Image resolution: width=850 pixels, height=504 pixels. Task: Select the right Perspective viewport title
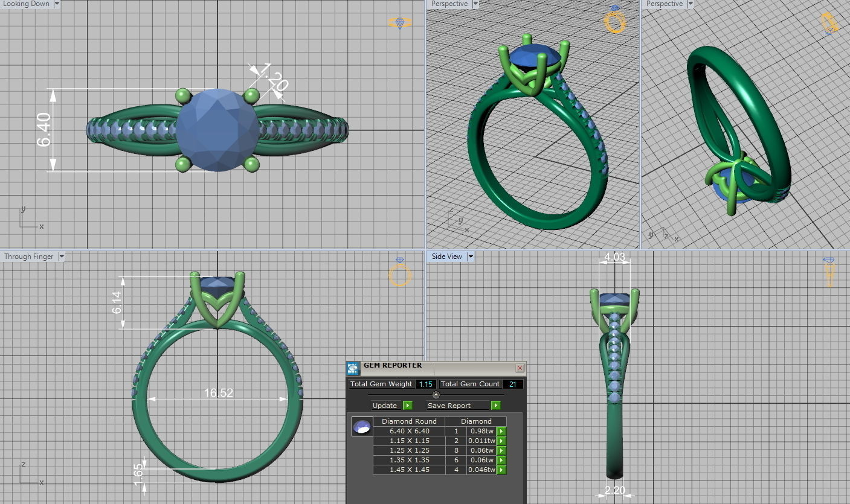click(665, 4)
